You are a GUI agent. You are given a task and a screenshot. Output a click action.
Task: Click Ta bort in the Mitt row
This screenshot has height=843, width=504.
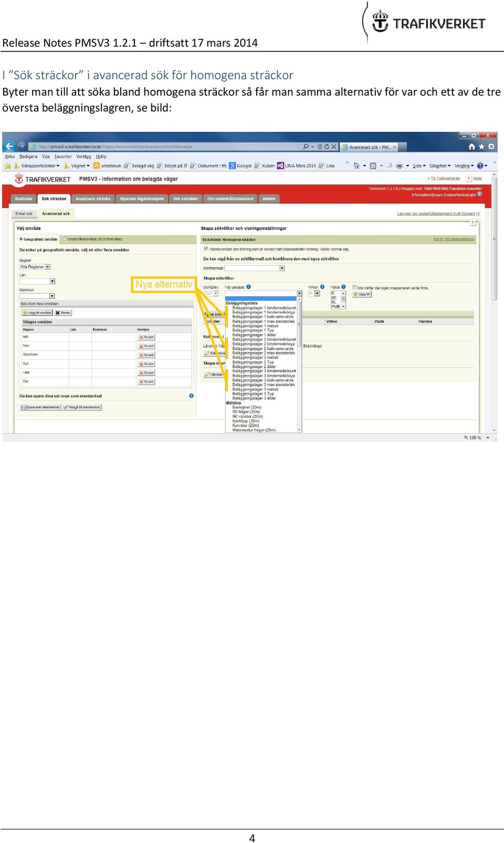click(x=146, y=337)
